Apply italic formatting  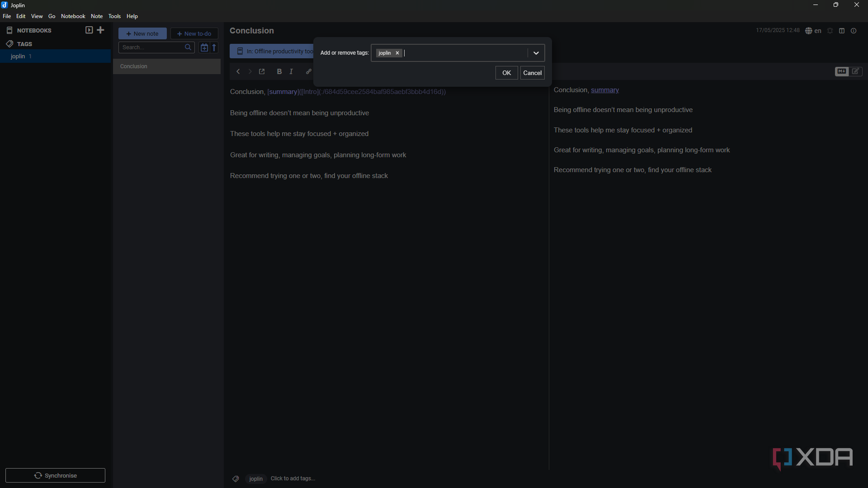point(292,72)
